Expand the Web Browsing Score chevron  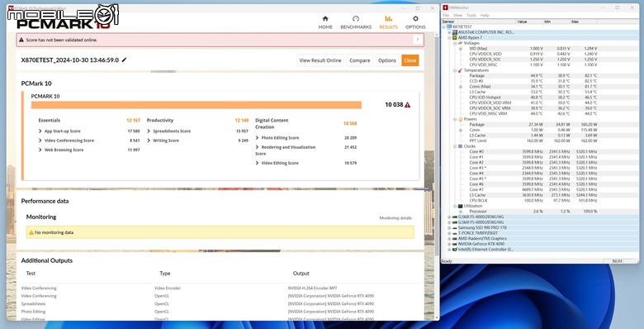click(40, 150)
